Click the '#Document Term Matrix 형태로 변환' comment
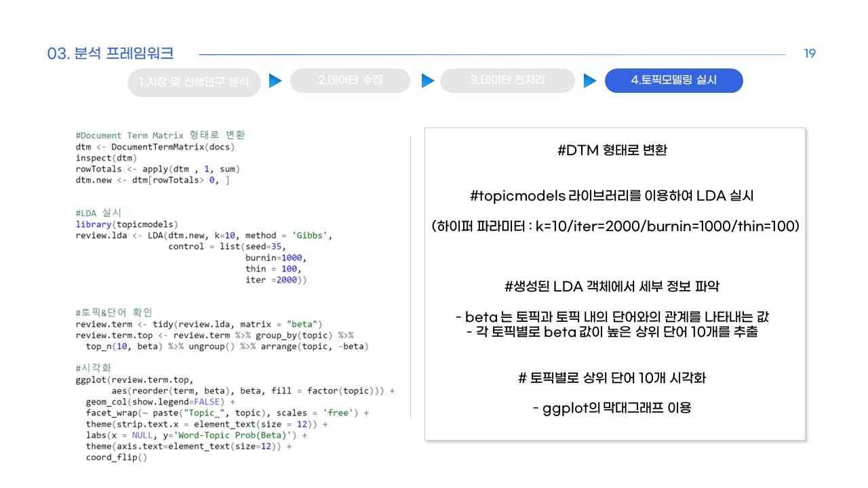The width and height of the screenshot is (868, 488). point(161,135)
